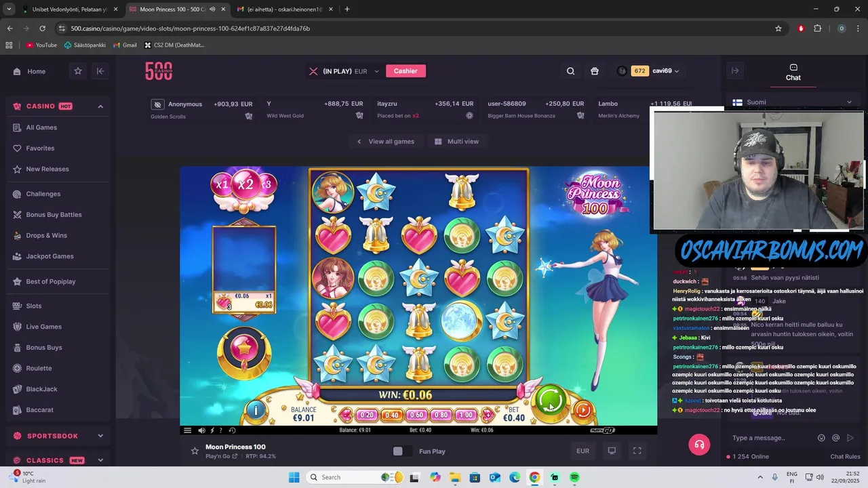Viewport: 868px width, 488px height.
Task: Open Roulette
Action: coord(39,368)
